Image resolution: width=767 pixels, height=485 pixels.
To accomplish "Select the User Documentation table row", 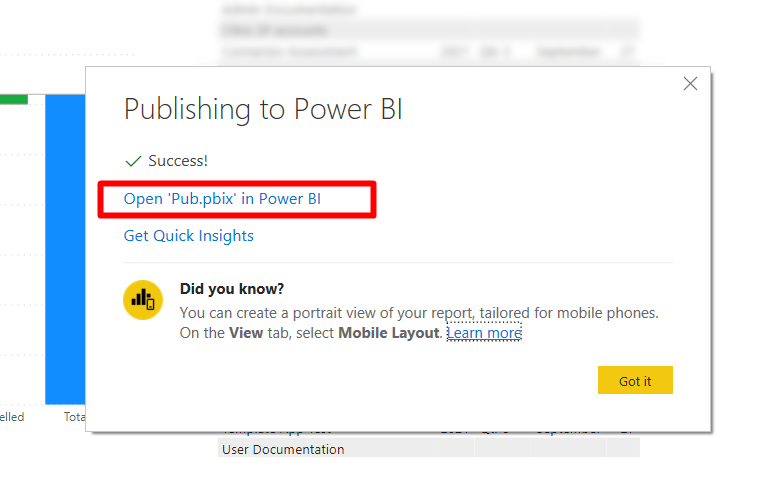I will [x=282, y=450].
